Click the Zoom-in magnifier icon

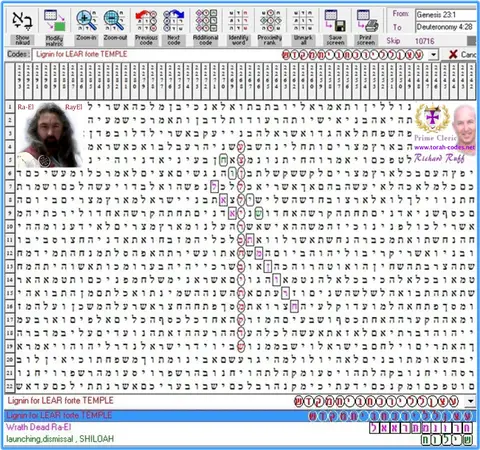pyautogui.click(x=86, y=21)
